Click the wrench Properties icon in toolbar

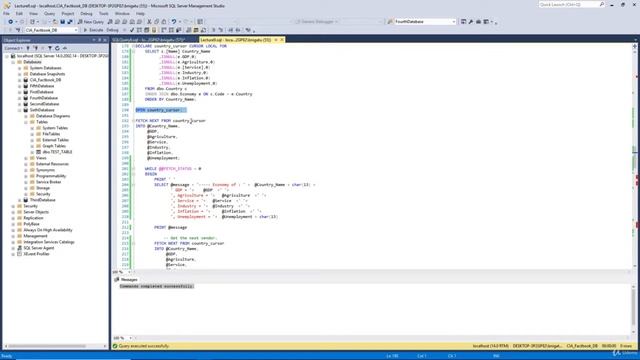tap(471, 22)
